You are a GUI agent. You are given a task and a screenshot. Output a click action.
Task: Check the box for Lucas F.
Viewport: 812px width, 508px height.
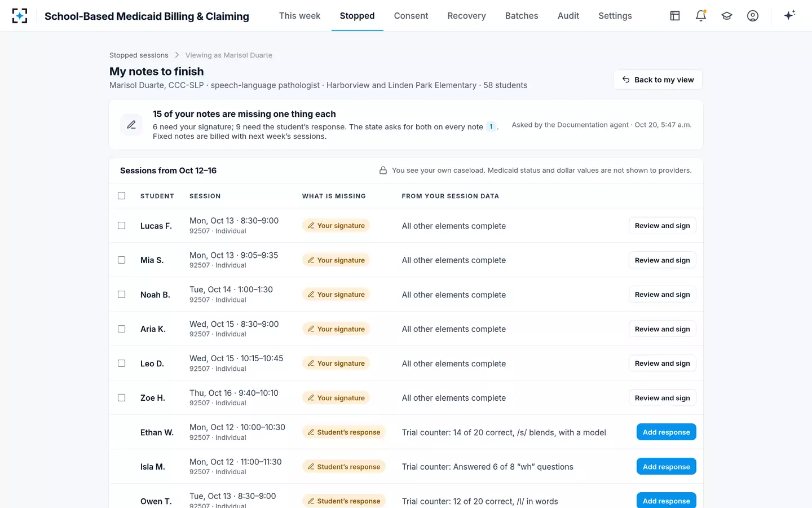[x=121, y=226]
